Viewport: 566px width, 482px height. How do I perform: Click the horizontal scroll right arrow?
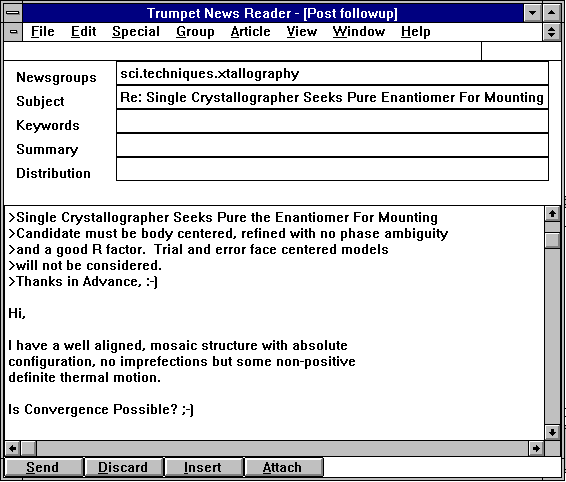tap(536, 448)
